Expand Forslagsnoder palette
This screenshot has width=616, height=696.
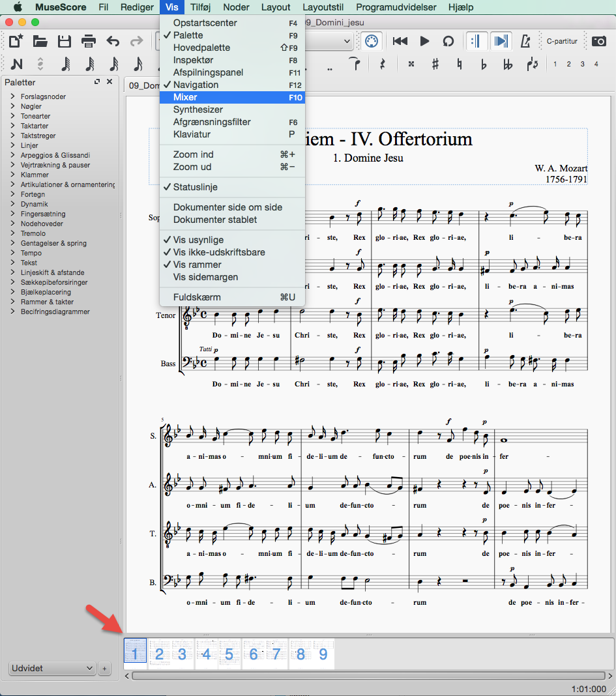[x=12, y=96]
